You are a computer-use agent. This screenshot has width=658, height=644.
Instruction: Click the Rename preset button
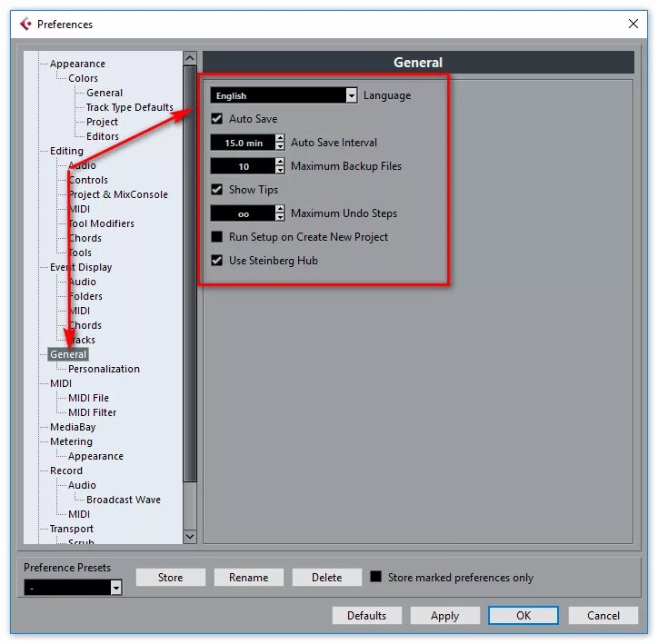pos(248,578)
